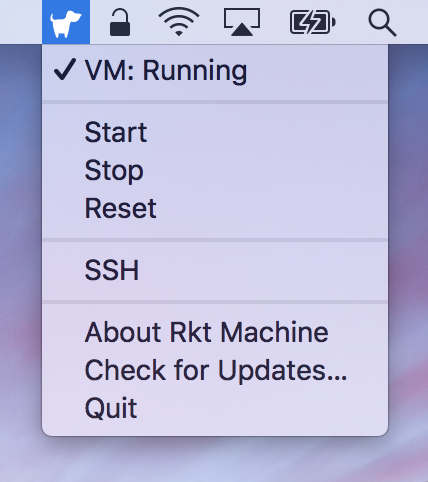Viewport: 428px width, 482px height.
Task: Click the checkmark beside VM: Running
Action: click(65, 69)
